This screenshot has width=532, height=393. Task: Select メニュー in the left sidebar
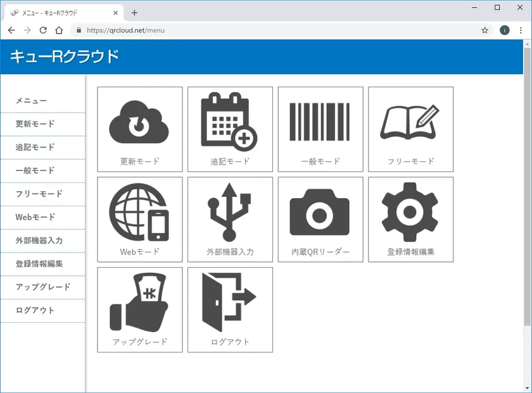[x=32, y=101]
